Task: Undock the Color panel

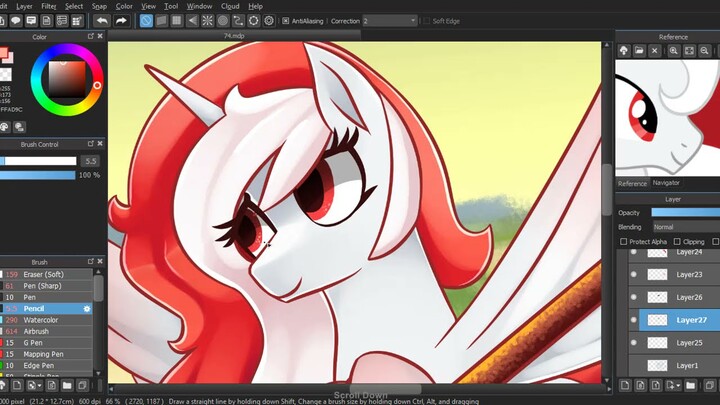Action: (90, 36)
